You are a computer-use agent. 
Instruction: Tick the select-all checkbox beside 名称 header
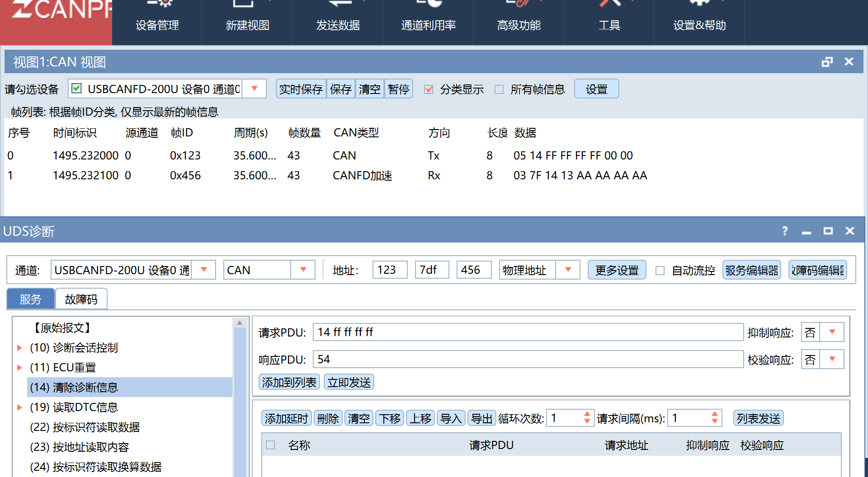tap(270, 445)
